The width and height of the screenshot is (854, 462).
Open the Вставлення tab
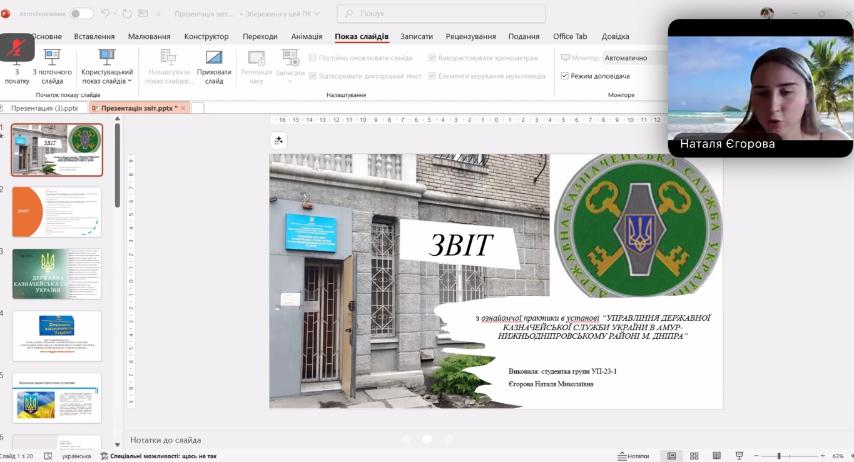click(94, 37)
